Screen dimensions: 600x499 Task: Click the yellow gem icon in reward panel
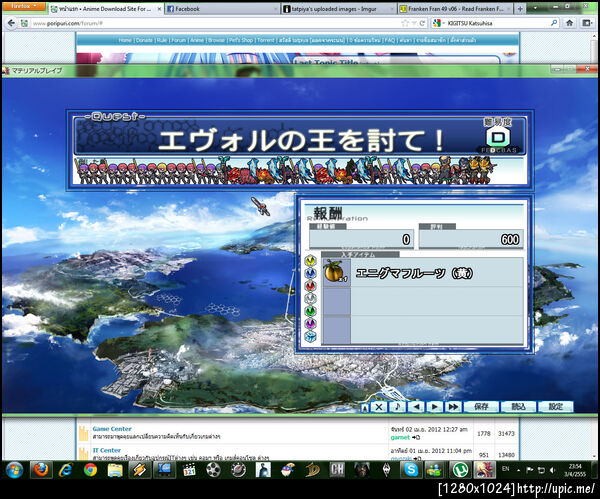(311, 261)
